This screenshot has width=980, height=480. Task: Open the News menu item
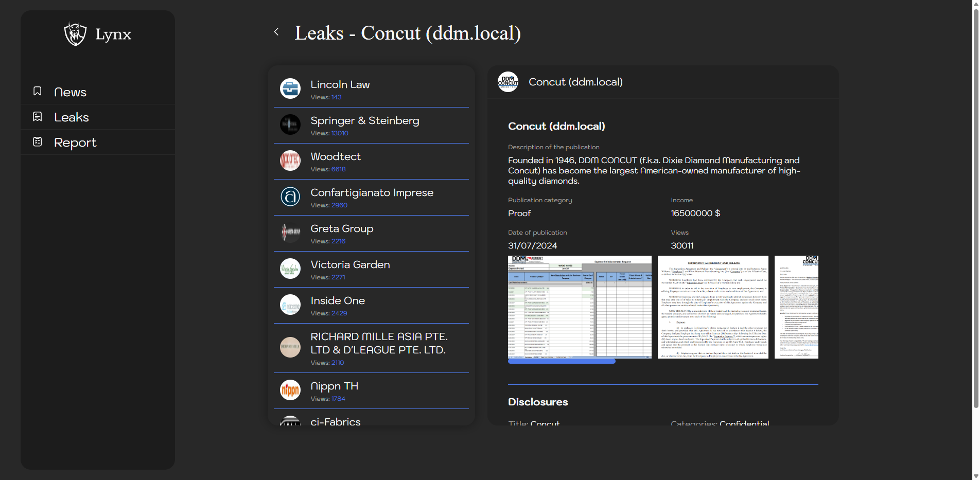(70, 92)
